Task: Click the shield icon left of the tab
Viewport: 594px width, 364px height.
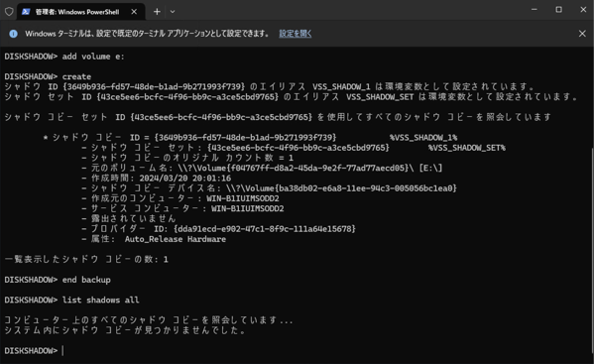Action: [x=9, y=12]
